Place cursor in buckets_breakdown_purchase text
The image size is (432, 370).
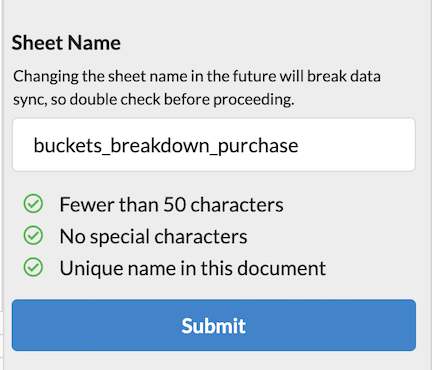[x=166, y=146]
